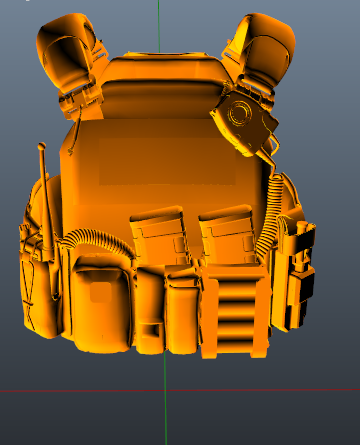Select the side tool holster opposite the radio
Viewport: 360px width, 445px height.
coord(295,275)
